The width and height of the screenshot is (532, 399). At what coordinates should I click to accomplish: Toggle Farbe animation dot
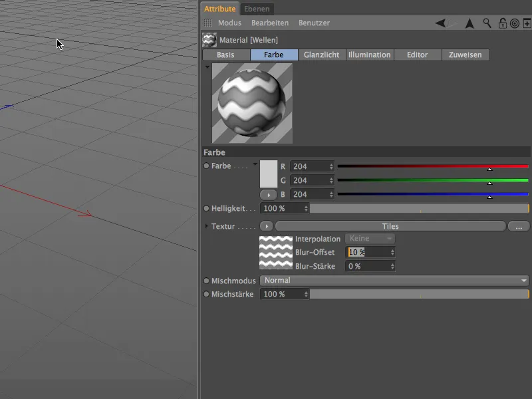[206, 166]
